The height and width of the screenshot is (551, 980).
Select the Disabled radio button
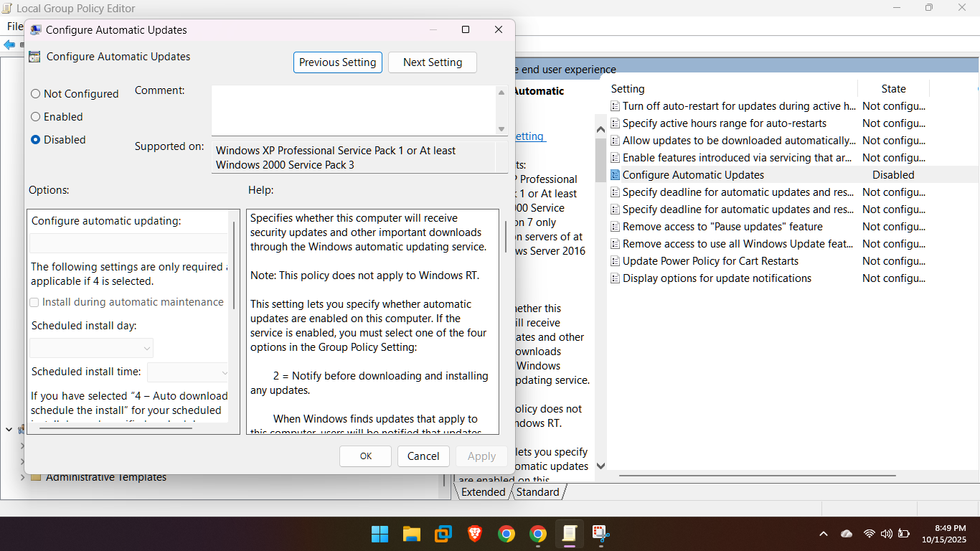[36, 140]
